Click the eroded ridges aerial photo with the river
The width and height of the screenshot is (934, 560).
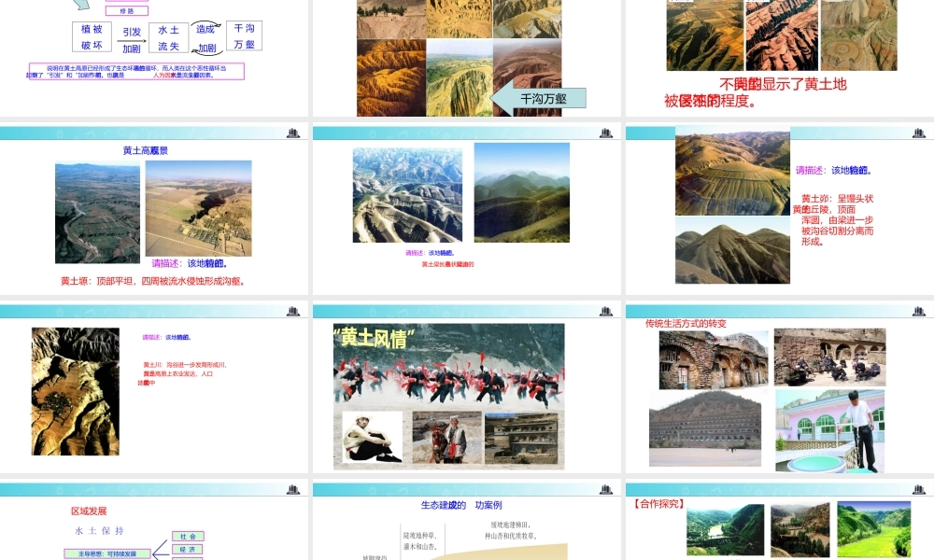coord(407,195)
